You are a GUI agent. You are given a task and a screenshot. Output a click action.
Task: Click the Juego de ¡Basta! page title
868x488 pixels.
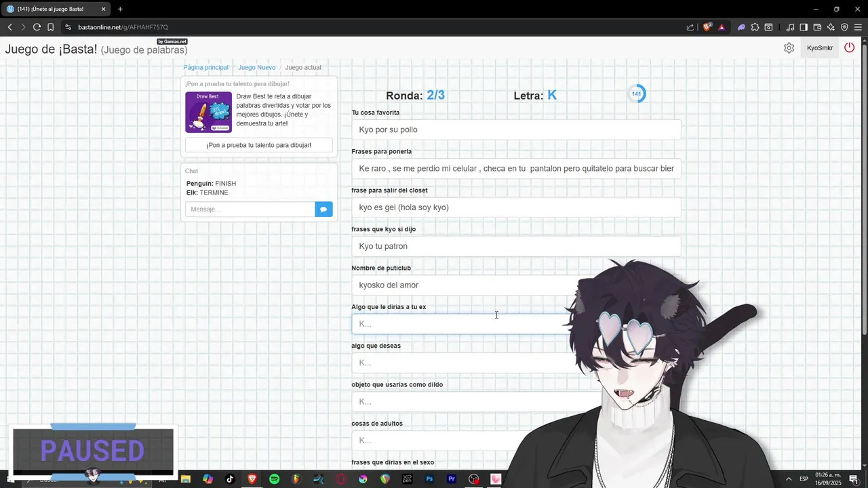click(x=96, y=49)
